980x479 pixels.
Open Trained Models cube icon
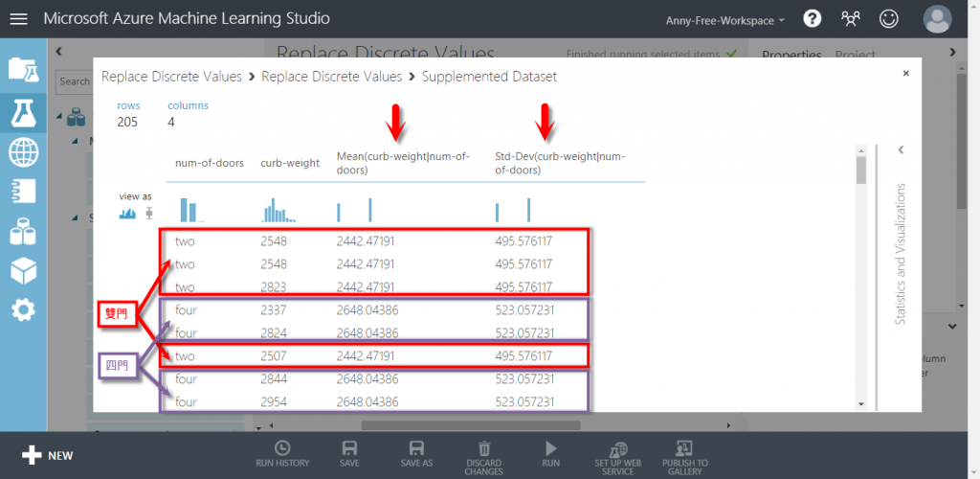pyautogui.click(x=23, y=271)
